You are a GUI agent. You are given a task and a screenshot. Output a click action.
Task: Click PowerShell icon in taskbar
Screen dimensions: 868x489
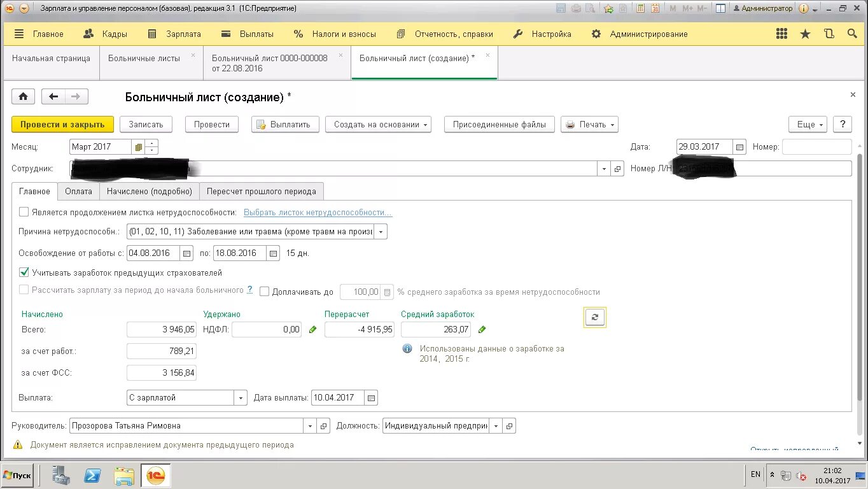click(x=93, y=475)
